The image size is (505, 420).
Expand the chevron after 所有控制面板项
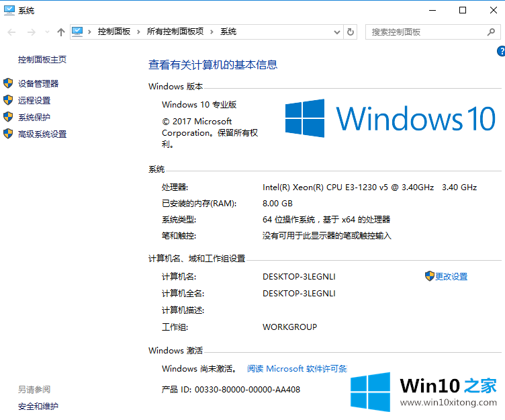[212, 32]
